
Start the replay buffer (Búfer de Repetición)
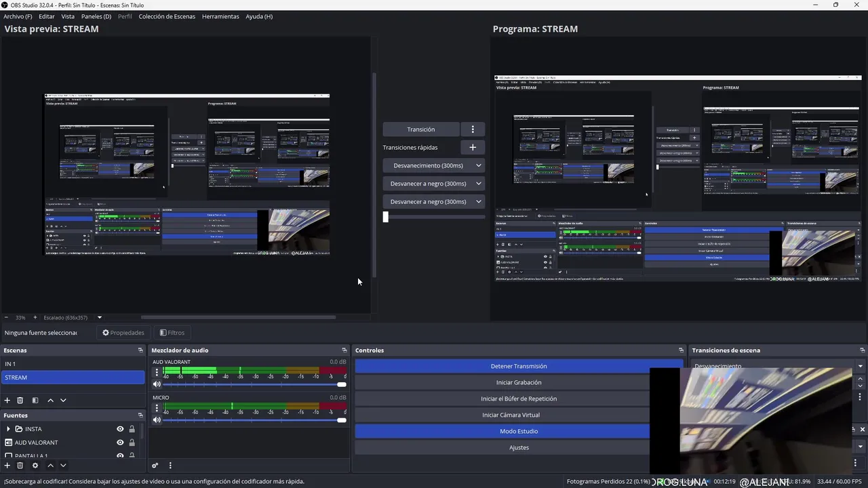tap(519, 399)
